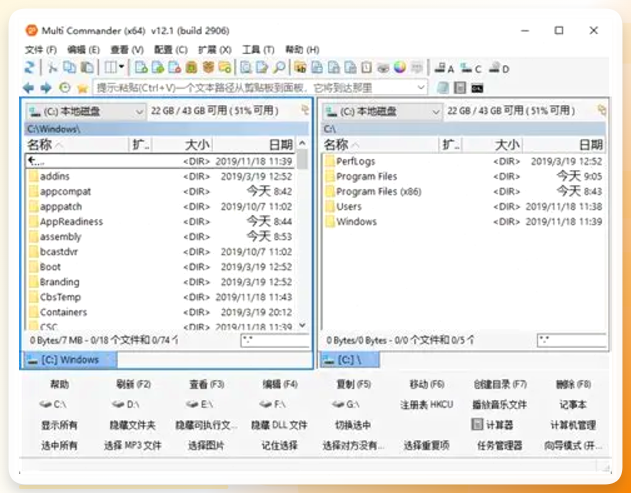Open the 文件 (F) menu
Viewport: 631px width, 493px height.
[x=41, y=50]
